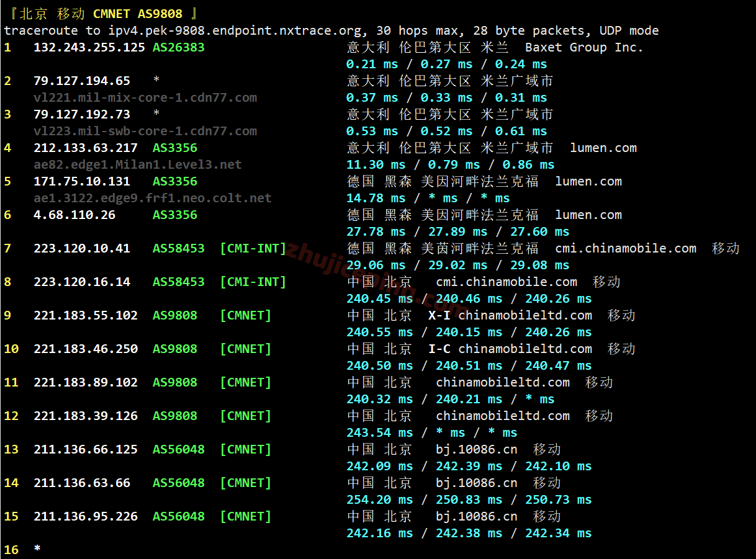Image resolution: width=756 pixels, height=559 pixels.
Task: Click hop 6 IP 4.68.110.26
Action: click(74, 215)
